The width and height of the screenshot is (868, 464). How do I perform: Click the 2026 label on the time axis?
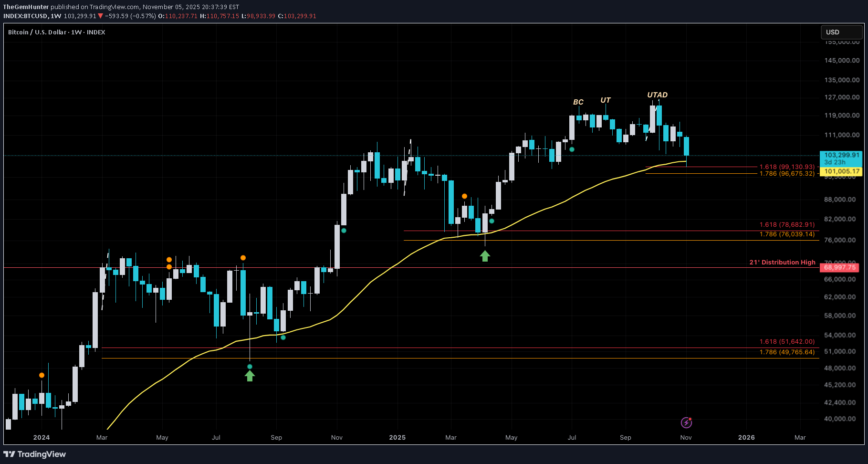coord(746,437)
